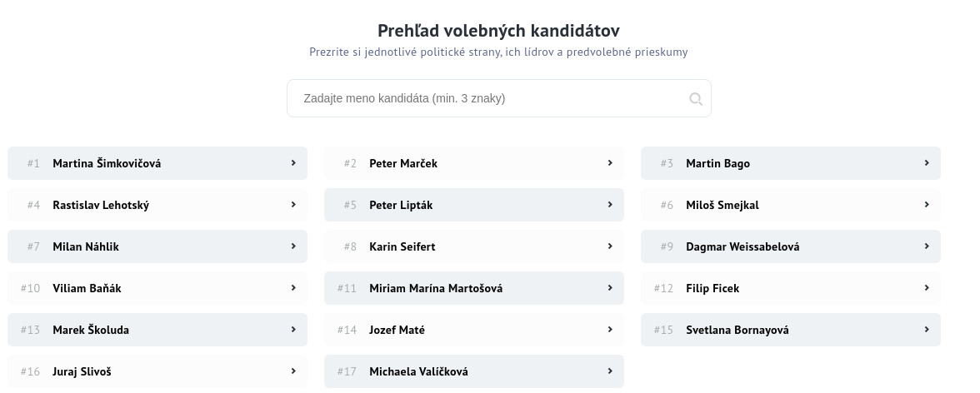This screenshot has width=980, height=393.
Task: Open candidate Rastislav Lehotský
Action: (x=101, y=205)
